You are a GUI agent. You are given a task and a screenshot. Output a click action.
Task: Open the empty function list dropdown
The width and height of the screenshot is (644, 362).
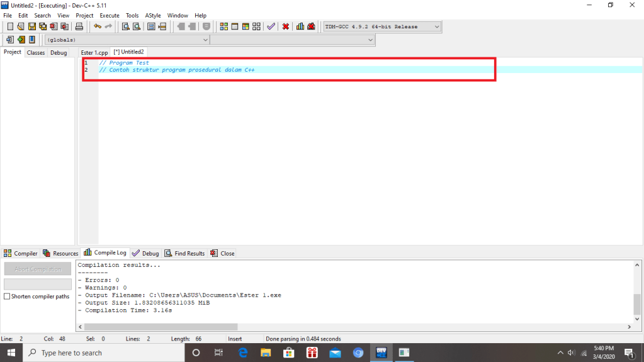tap(292, 40)
